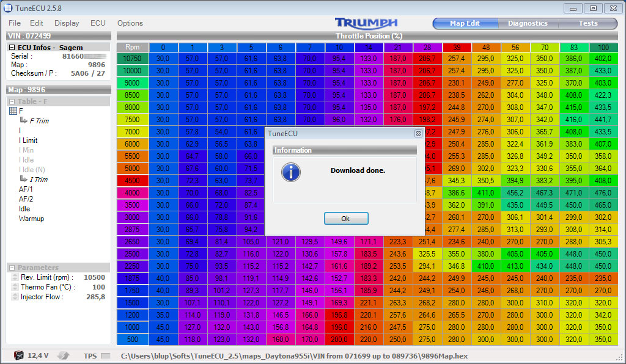Open the Display menu
Viewport: 626px width, 364px height.
[67, 23]
